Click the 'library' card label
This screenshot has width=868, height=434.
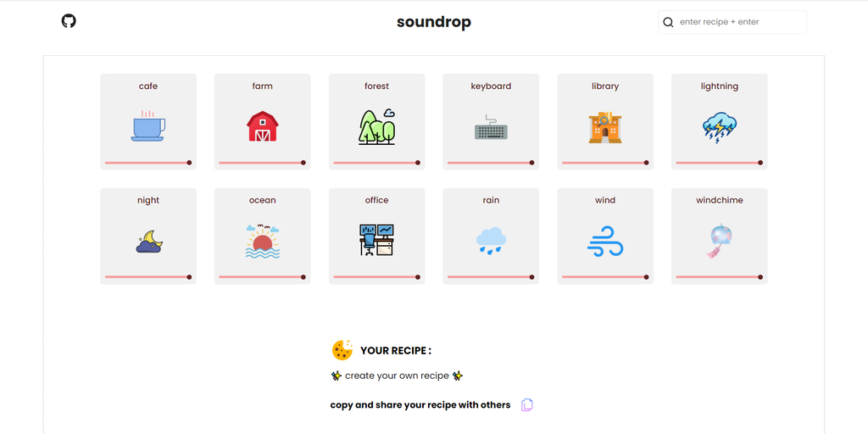click(x=605, y=86)
